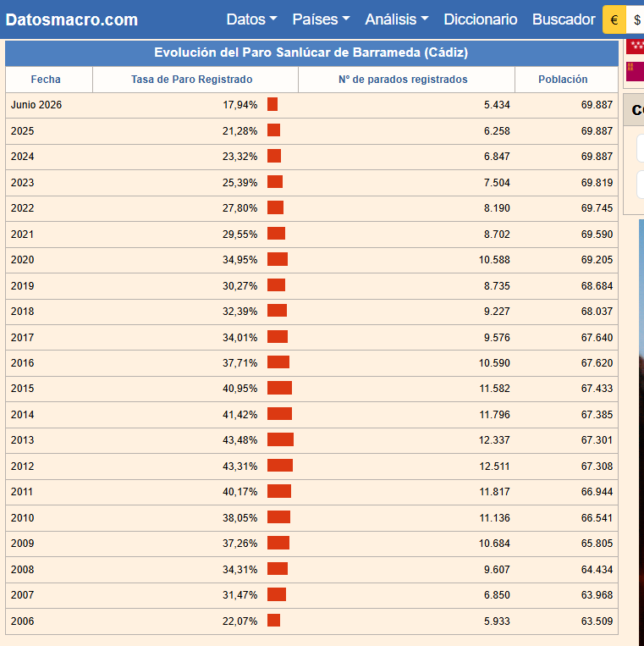Select the 6.258 registered unemployed value
This screenshot has height=646, width=644.
497,130
